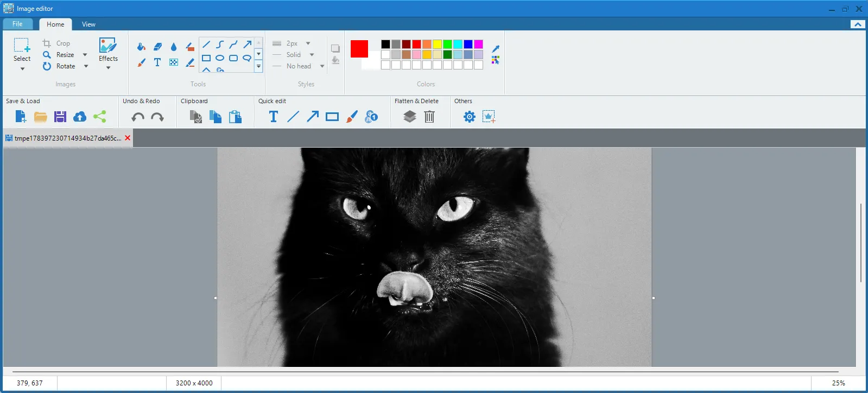Image resolution: width=868 pixels, height=393 pixels.
Task: Open the Select tool dropdown arrow
Action: 22,69
